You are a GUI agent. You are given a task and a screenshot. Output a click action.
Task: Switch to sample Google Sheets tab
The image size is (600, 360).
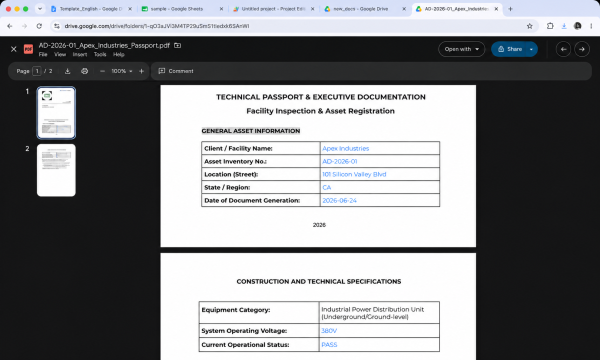[x=176, y=9]
